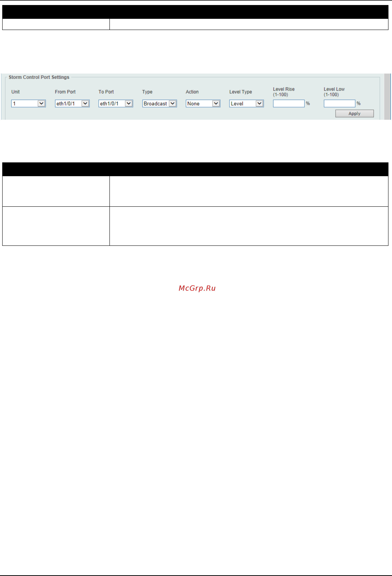Open the To Port dropdown
Viewport: 392px width, 576px height.
[x=116, y=103]
